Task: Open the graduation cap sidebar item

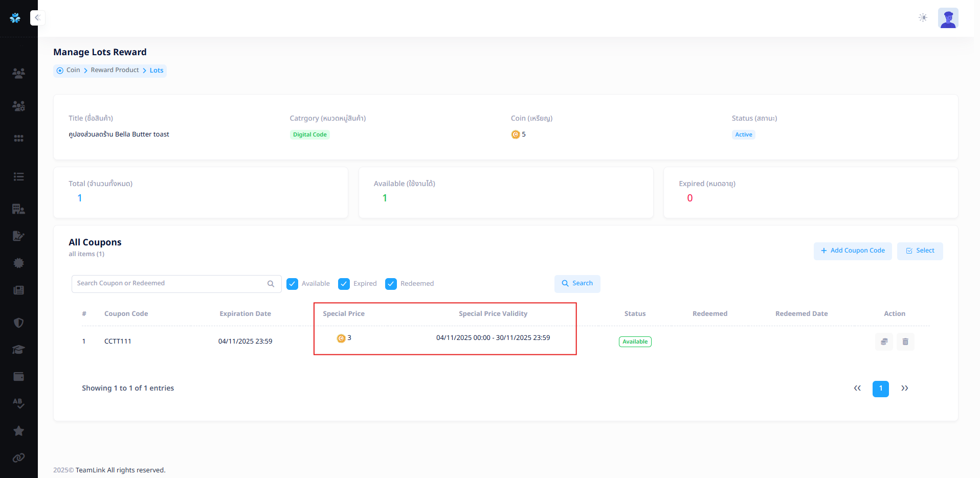Action: [18, 350]
